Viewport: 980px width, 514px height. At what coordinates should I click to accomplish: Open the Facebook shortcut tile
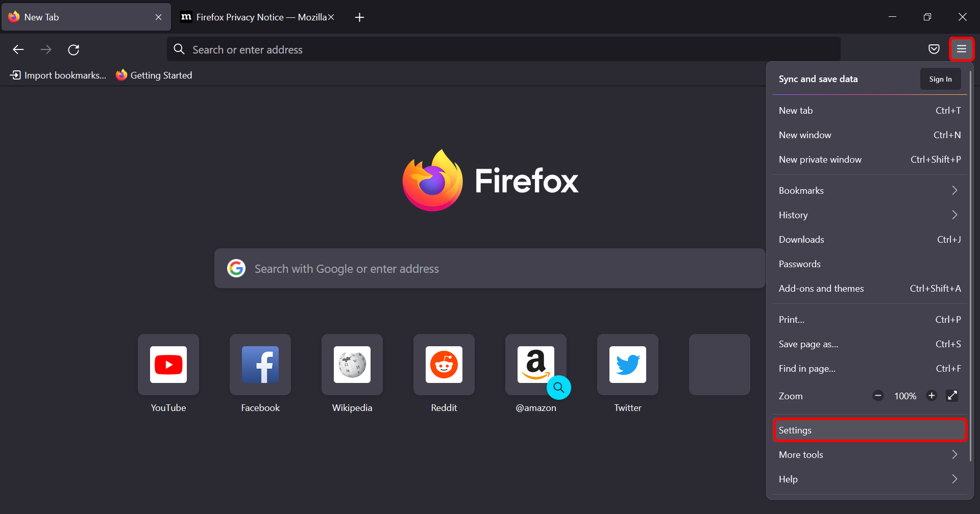click(x=260, y=365)
